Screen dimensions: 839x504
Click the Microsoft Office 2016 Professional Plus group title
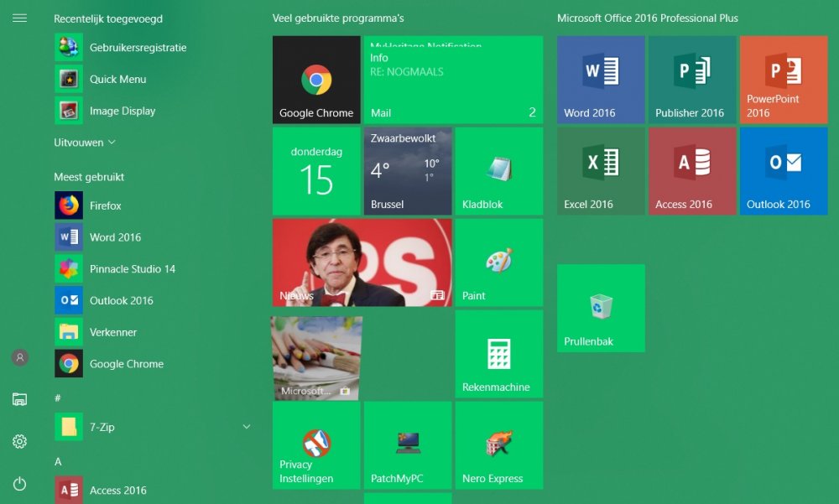648,18
